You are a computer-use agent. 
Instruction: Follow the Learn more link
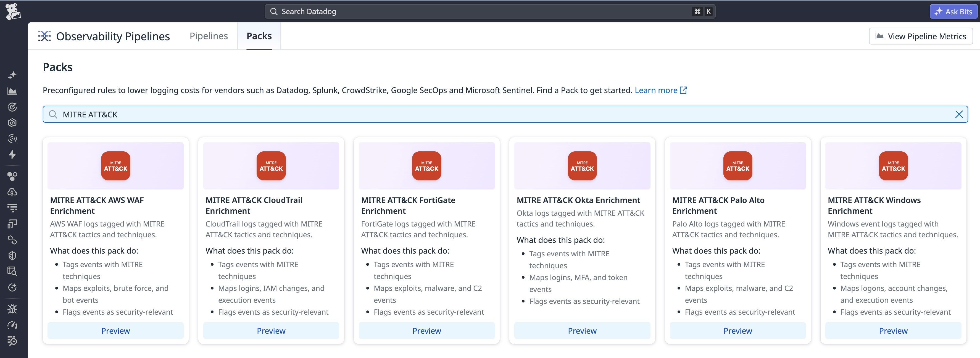click(x=660, y=90)
